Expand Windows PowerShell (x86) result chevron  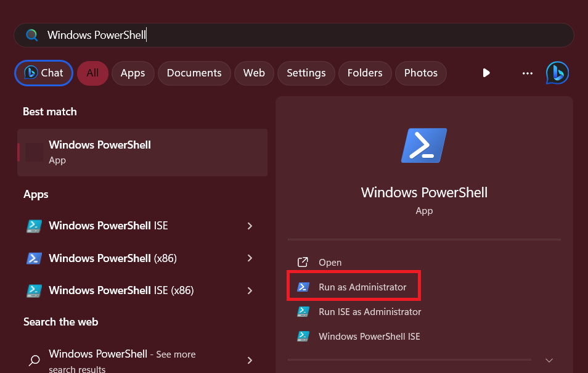click(x=250, y=258)
